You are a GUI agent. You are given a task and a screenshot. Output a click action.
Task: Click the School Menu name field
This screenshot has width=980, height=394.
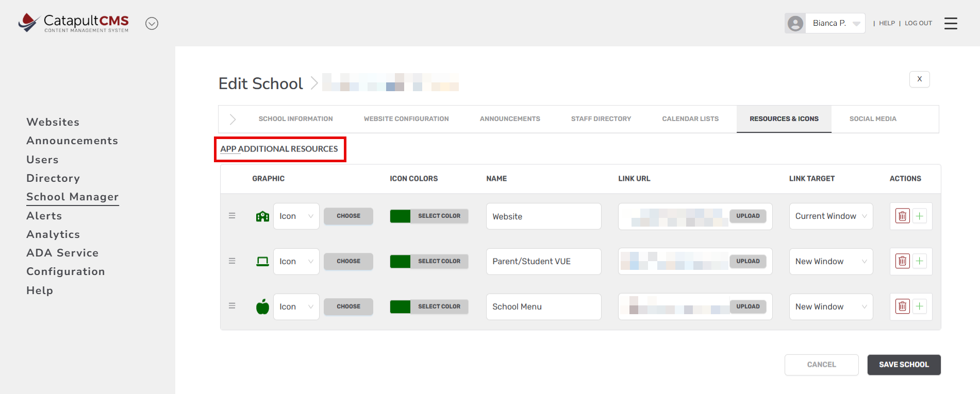tap(543, 307)
